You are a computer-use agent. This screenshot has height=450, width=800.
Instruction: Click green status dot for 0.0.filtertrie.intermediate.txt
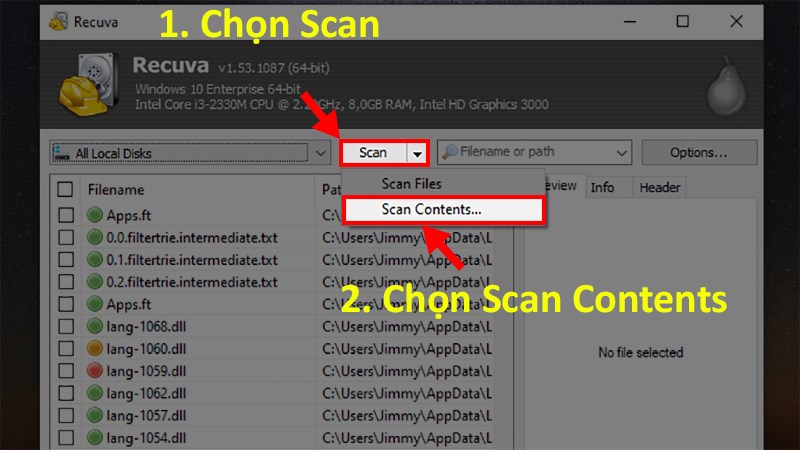(94, 237)
